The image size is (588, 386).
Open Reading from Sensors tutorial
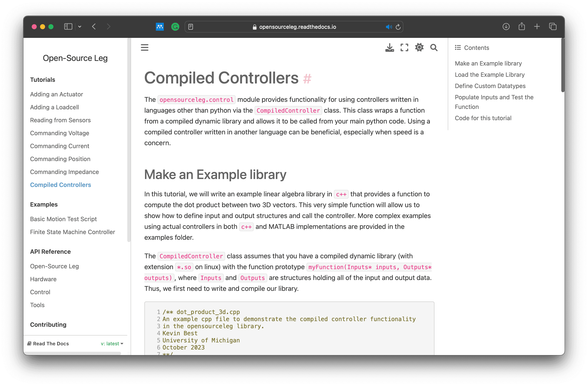(60, 120)
